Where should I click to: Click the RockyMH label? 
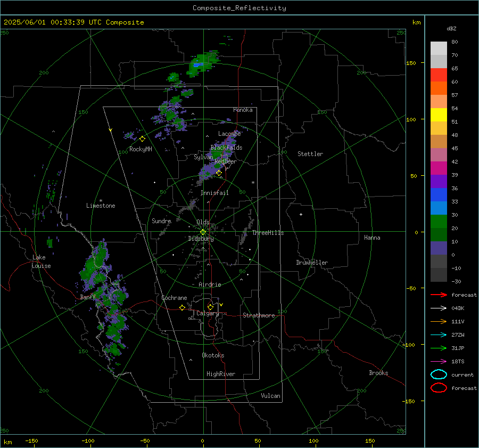point(141,149)
